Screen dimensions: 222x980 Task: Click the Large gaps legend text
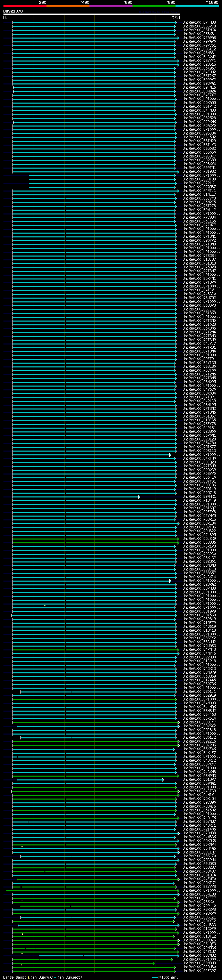(x=43, y=977)
